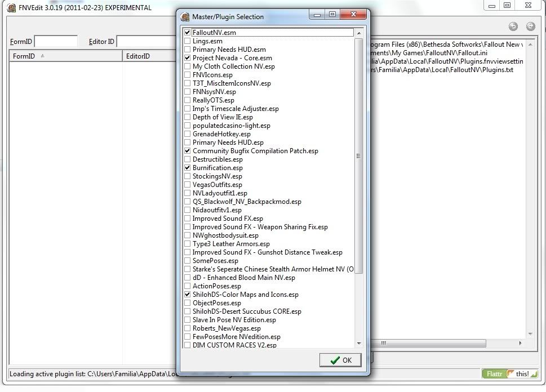This screenshot has width=546, height=392.
Task: Uncheck ShilohDS-Color Maps and Icons.esp
Action: pyautogui.click(x=187, y=294)
